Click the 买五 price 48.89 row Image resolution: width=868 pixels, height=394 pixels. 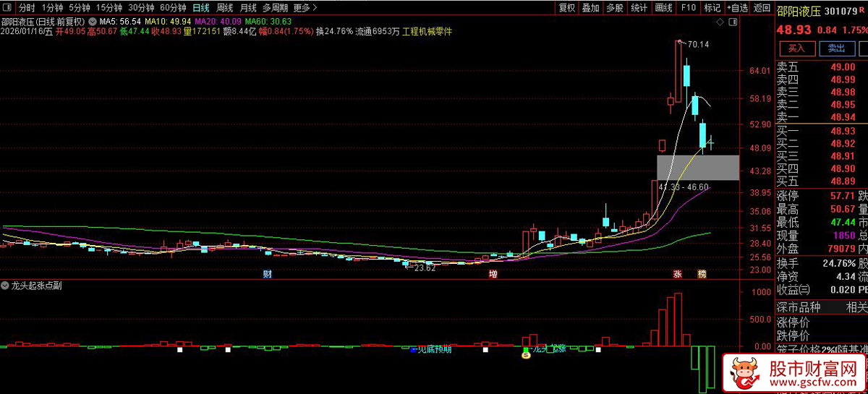click(x=822, y=181)
